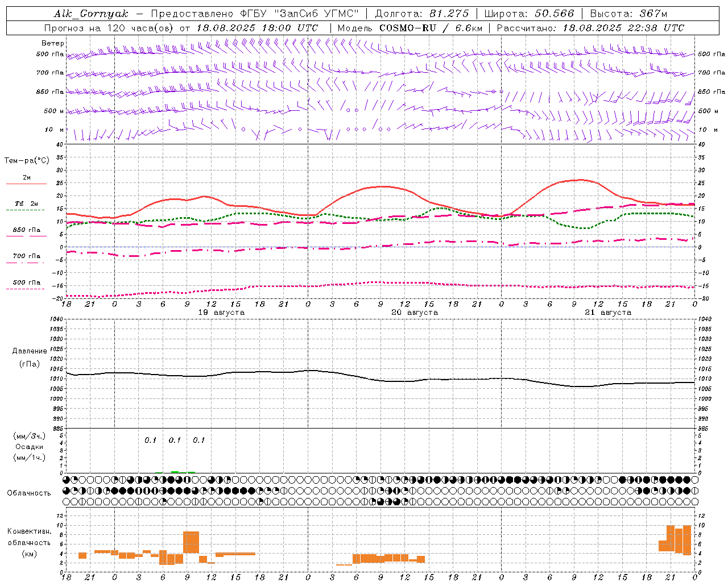Click the (мм/3ч.) precipitation unit label
This screenshot has height=582, width=728.
click(30, 436)
